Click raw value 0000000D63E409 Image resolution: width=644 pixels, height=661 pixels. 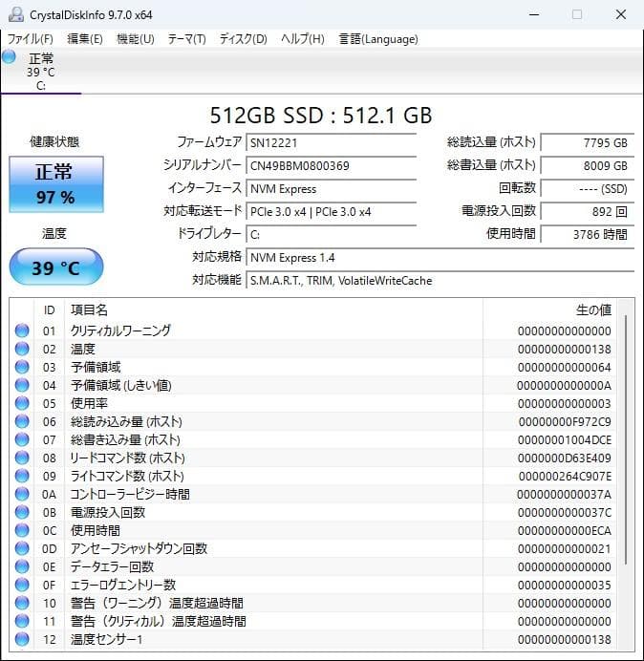click(x=565, y=458)
